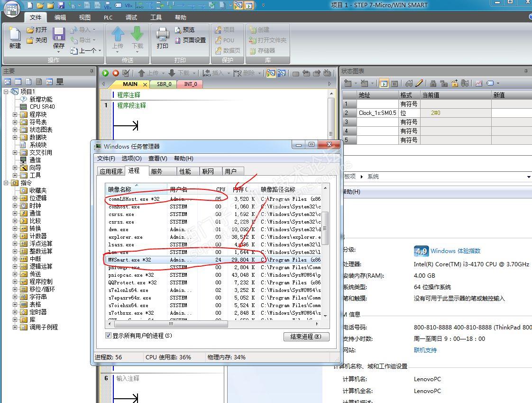This screenshot has height=403, width=532.
Task: Close the MAIN editor tab
Action: pyautogui.click(x=145, y=84)
